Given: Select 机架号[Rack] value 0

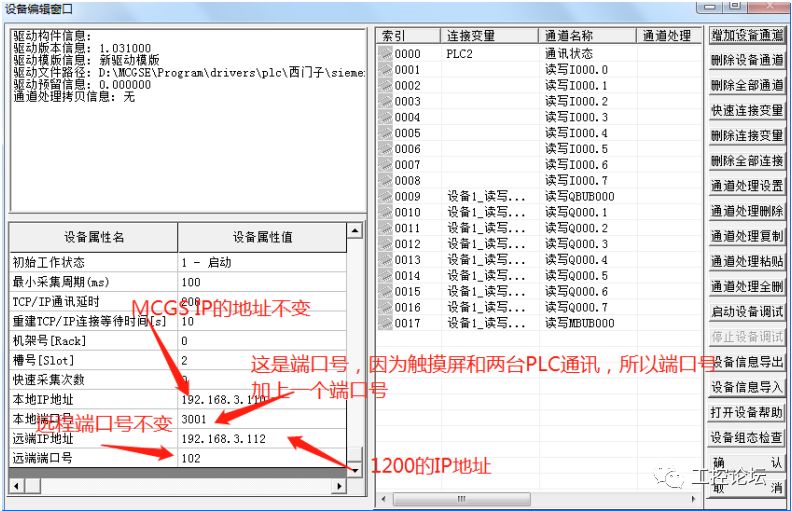Looking at the screenshot, I should pyautogui.click(x=262, y=341).
